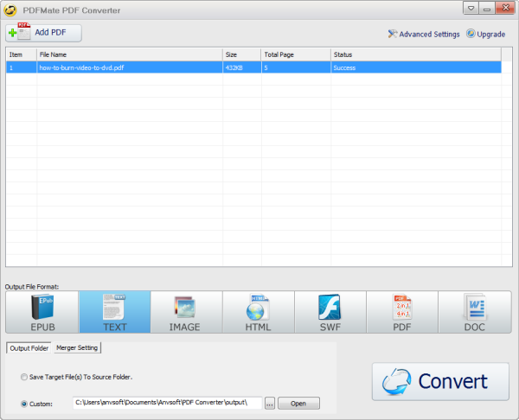The height and width of the screenshot is (420, 519).
Task: Select EPUB output format
Action: 42,312
